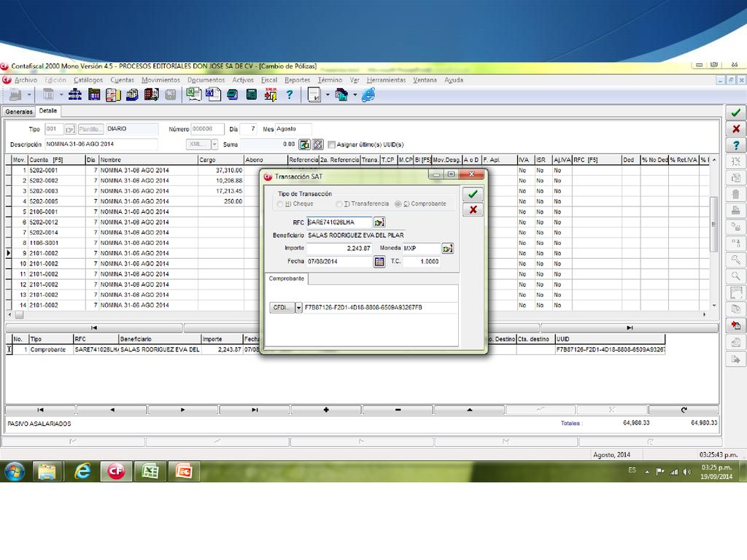Accept the Transacción SAT dialog with green check
This screenshot has height=560, width=747.
(x=473, y=194)
